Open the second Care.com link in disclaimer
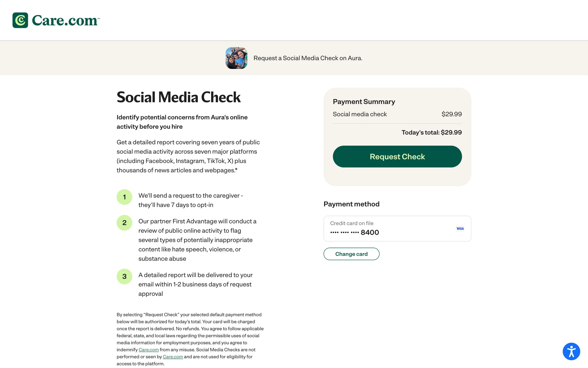 pyautogui.click(x=173, y=357)
